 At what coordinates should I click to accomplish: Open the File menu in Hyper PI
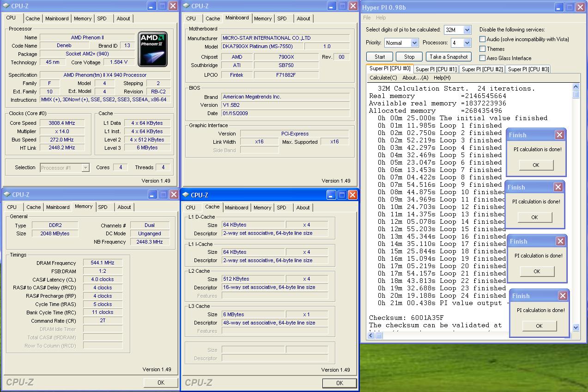tap(367, 18)
